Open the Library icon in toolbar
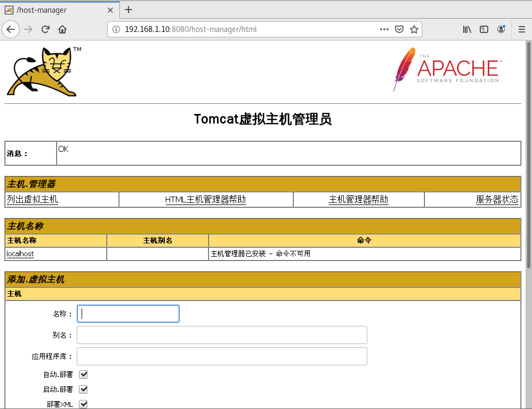 pyautogui.click(x=467, y=29)
